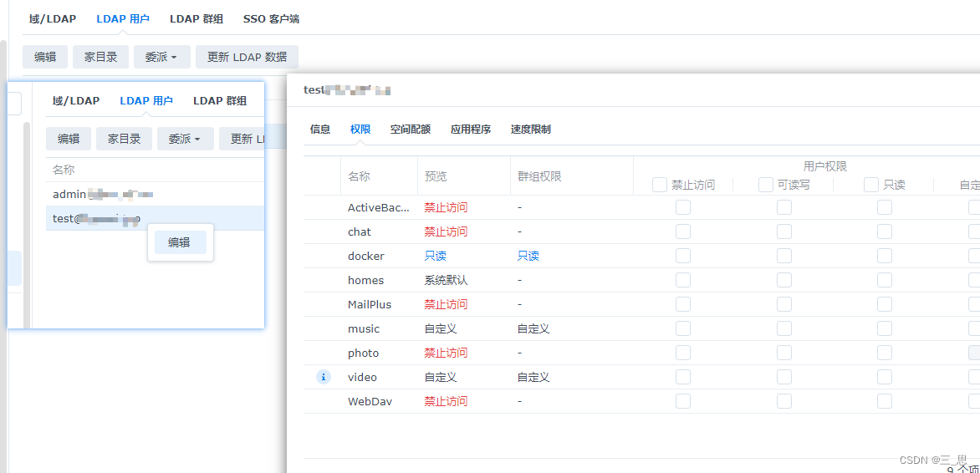980x473 pixels.
Task: Check 可读写 for homes row
Action: pos(784,280)
